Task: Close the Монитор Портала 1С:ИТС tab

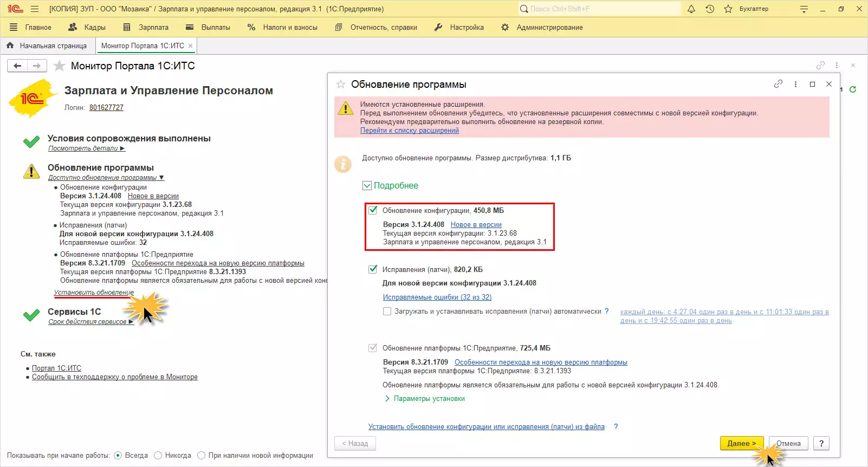Action: (190, 46)
